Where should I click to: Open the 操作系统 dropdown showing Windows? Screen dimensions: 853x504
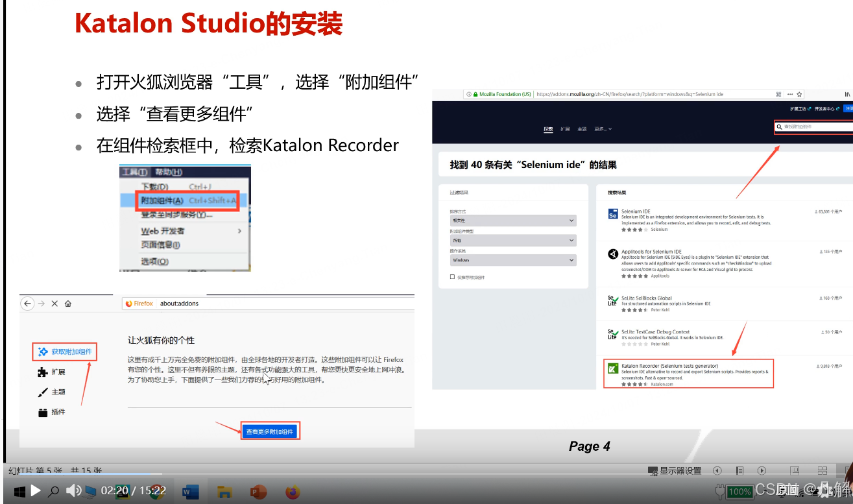click(512, 259)
